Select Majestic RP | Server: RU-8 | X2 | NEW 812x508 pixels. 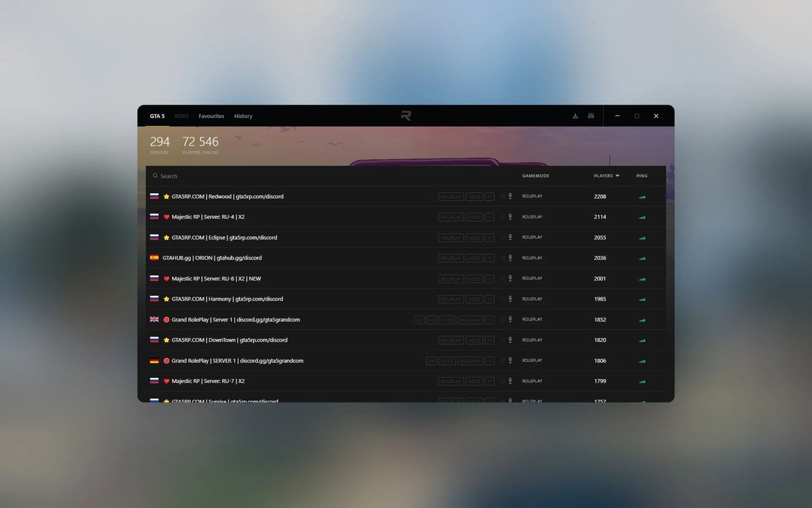pyautogui.click(x=406, y=278)
